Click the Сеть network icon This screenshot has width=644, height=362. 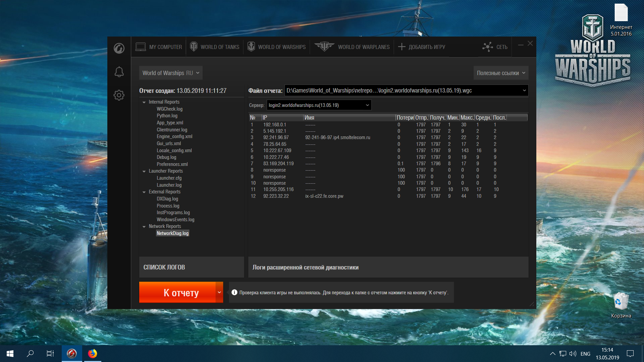point(487,47)
